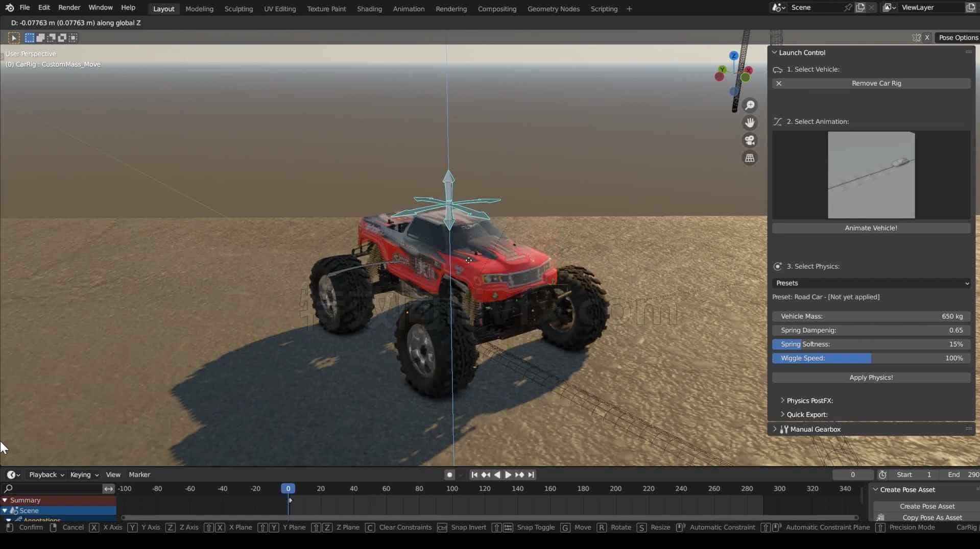980x549 pixels.
Task: Play the animation forward
Action: [x=508, y=475]
